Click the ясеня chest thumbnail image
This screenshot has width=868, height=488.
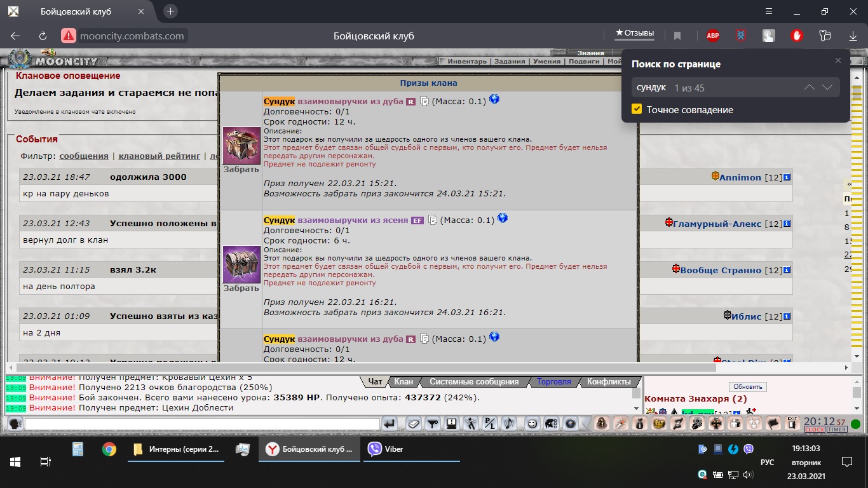tap(241, 264)
